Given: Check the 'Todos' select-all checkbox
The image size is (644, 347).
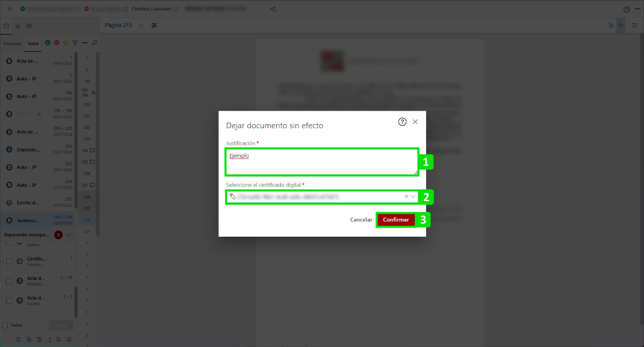Looking at the screenshot, I should [x=5, y=325].
